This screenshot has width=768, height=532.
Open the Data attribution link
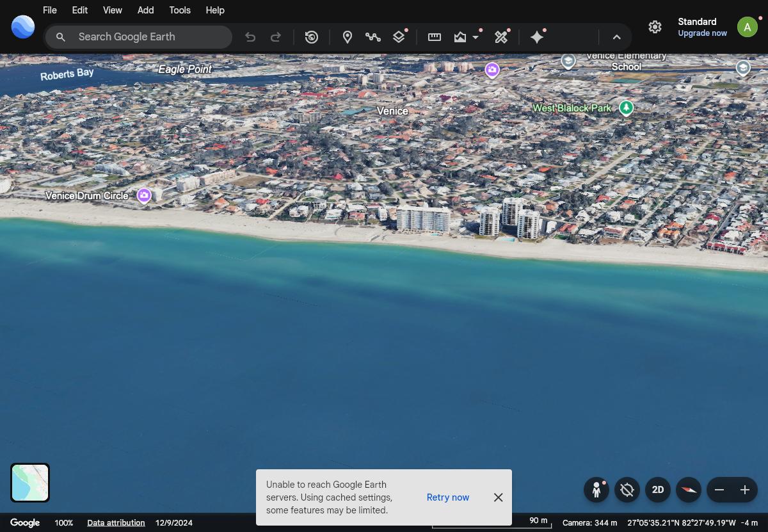[x=116, y=522]
